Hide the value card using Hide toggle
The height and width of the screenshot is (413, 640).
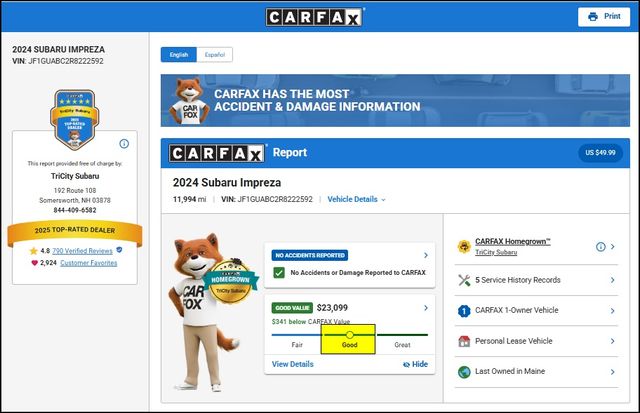point(415,364)
